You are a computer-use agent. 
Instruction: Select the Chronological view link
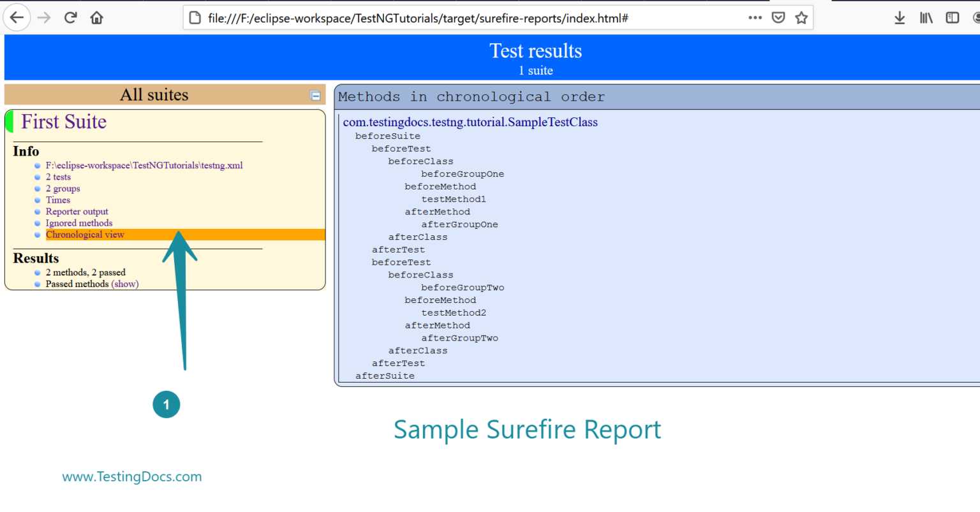85,235
